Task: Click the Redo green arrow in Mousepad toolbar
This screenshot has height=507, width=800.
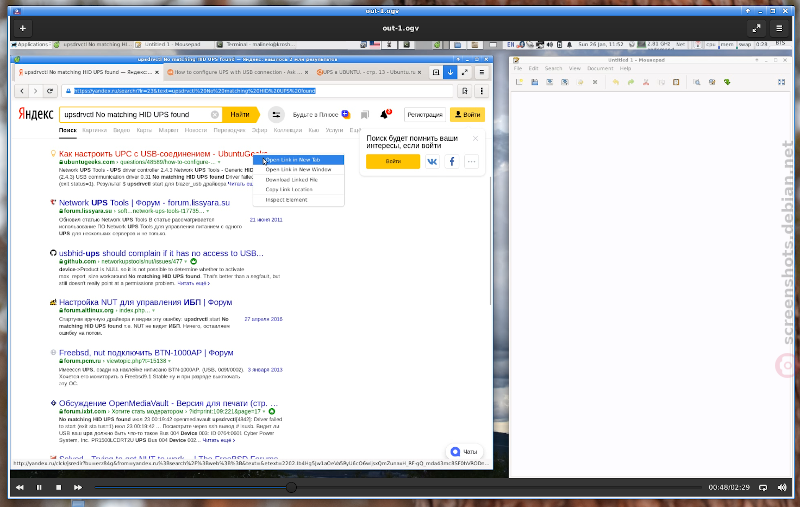Action: point(631,82)
